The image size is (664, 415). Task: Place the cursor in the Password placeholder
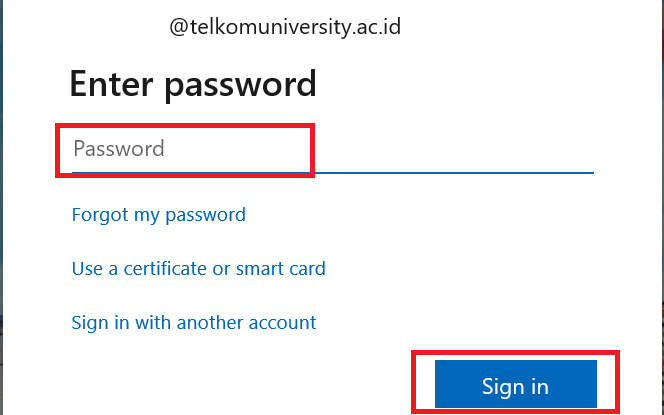119,150
